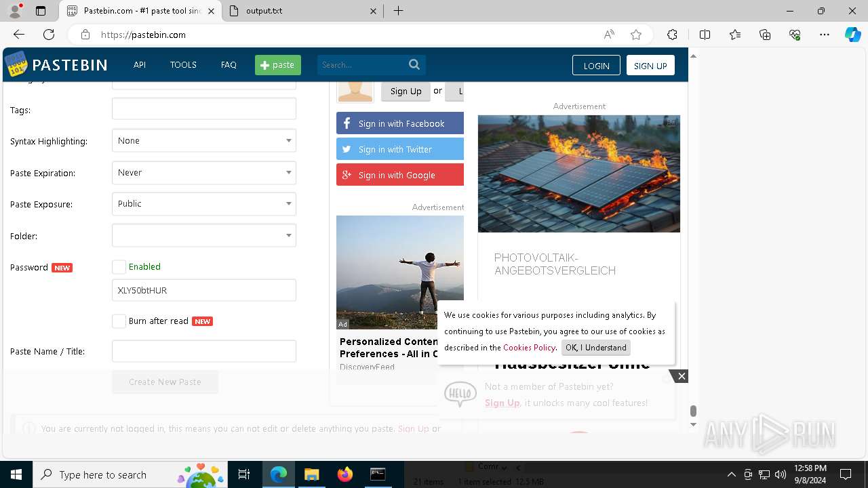Click the taskbar clock
The height and width of the screenshot is (488, 868).
pyautogui.click(x=810, y=474)
